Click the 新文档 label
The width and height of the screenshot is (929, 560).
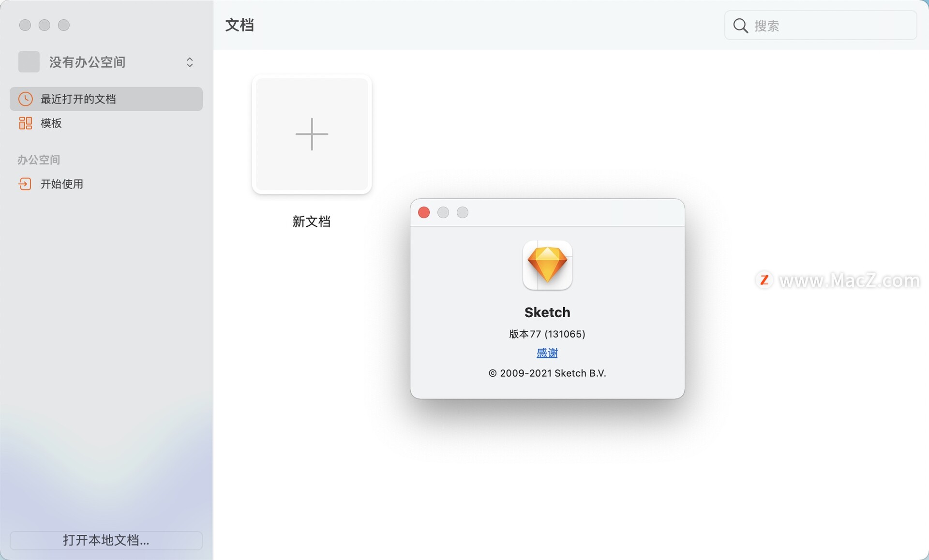tap(312, 221)
